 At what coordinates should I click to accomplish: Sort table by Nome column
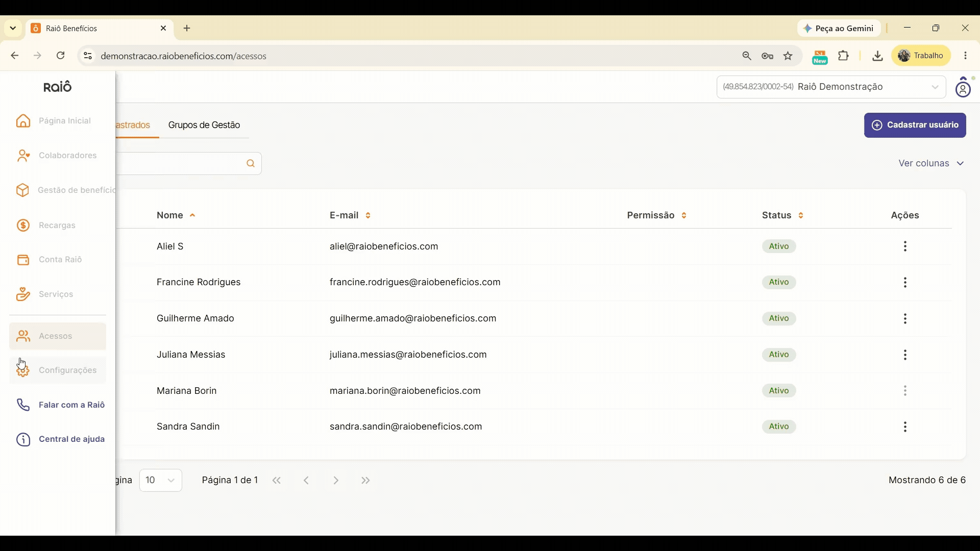(x=177, y=216)
